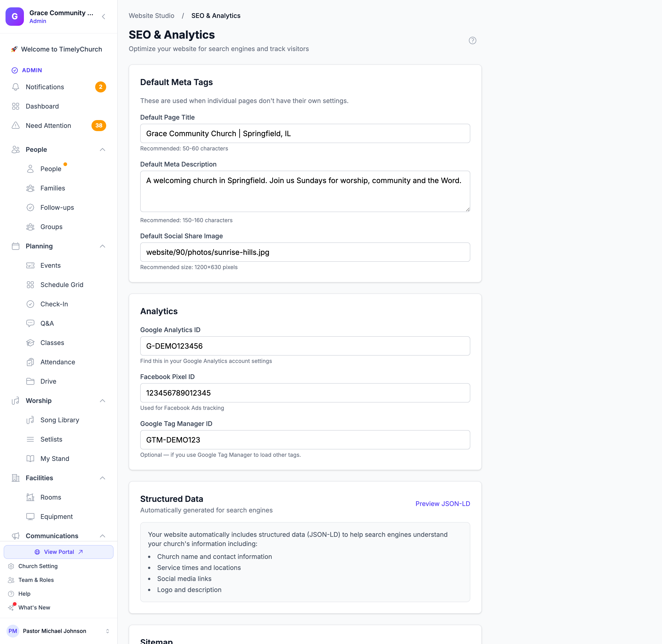
Task: Click the Google Tag Manager ID field
Action: (x=305, y=440)
